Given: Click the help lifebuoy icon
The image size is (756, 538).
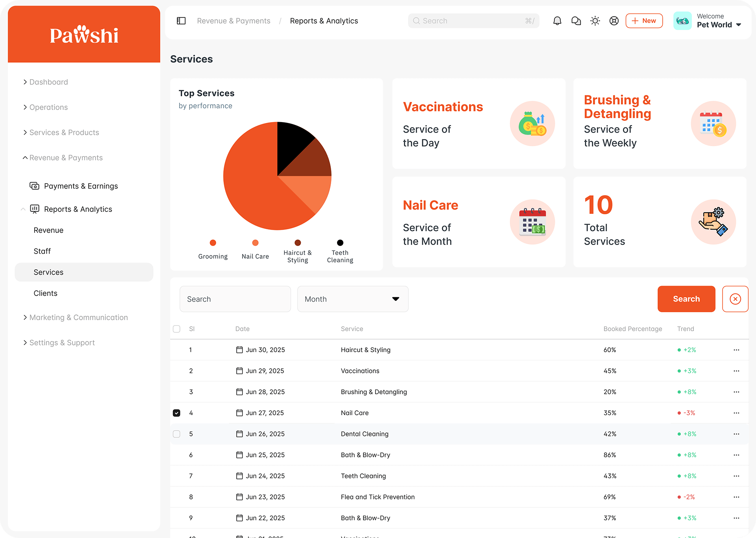Looking at the screenshot, I should [x=614, y=21].
